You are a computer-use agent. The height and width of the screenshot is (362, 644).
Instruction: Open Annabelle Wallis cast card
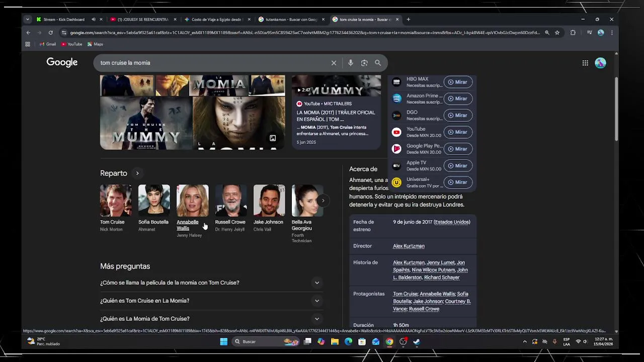192,211
